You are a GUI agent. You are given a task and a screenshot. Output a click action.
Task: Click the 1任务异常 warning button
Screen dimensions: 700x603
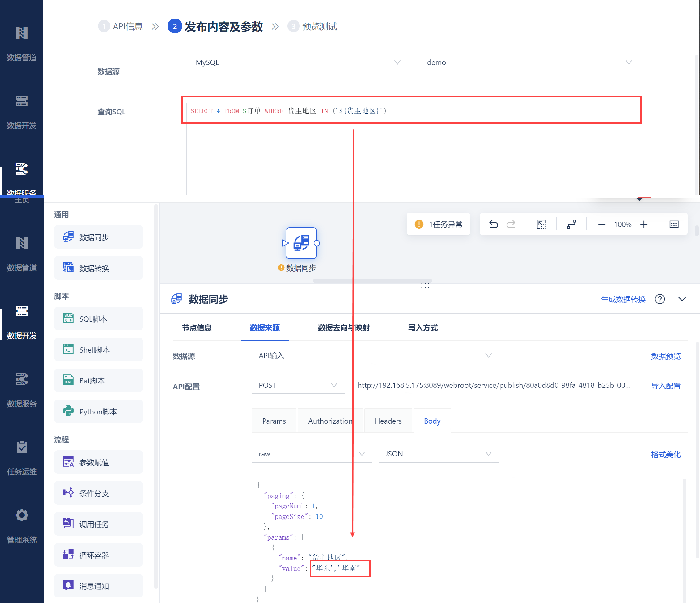click(438, 225)
